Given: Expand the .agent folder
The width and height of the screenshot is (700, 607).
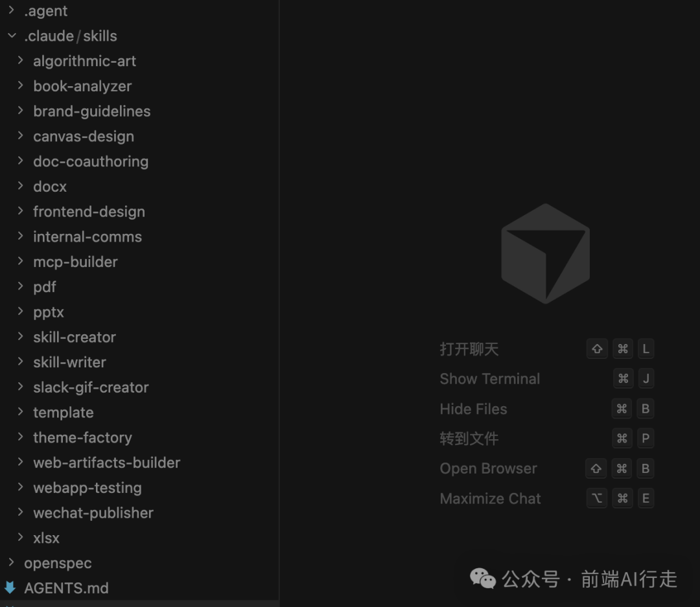Looking at the screenshot, I should (12, 10).
